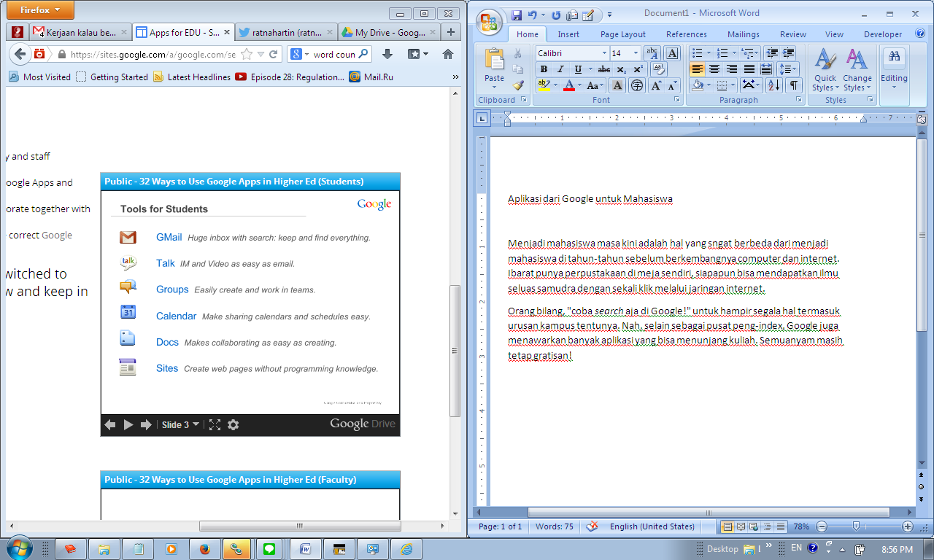Go back with the Firefox back arrow
This screenshot has width=934, height=560.
click(x=20, y=54)
